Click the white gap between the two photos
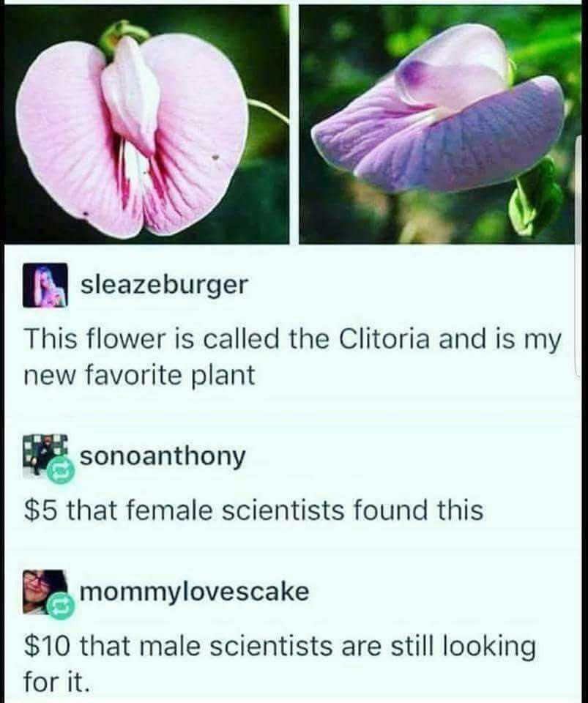 click(x=294, y=124)
